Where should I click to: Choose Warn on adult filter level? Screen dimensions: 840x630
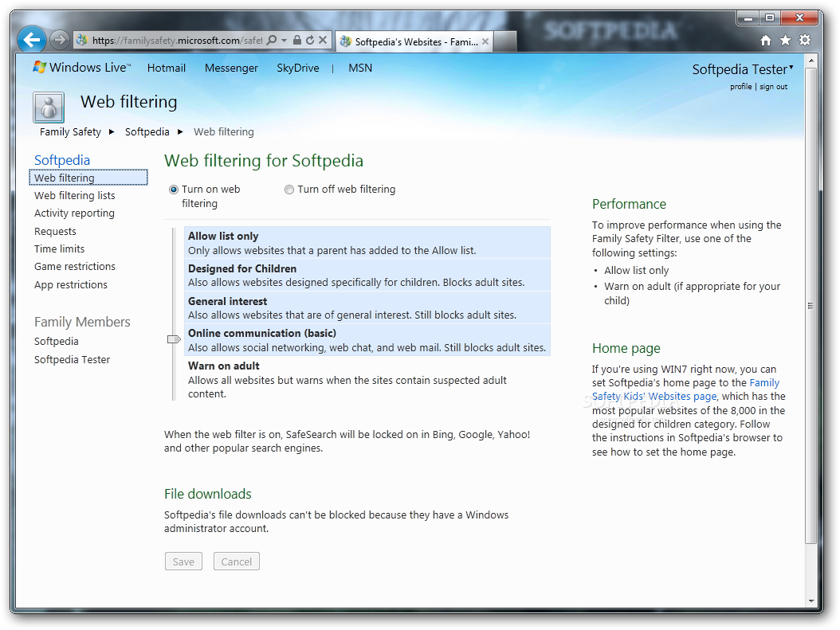[x=367, y=379]
